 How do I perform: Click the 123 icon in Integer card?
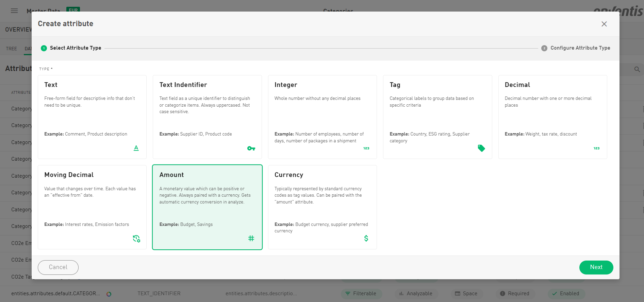point(366,148)
